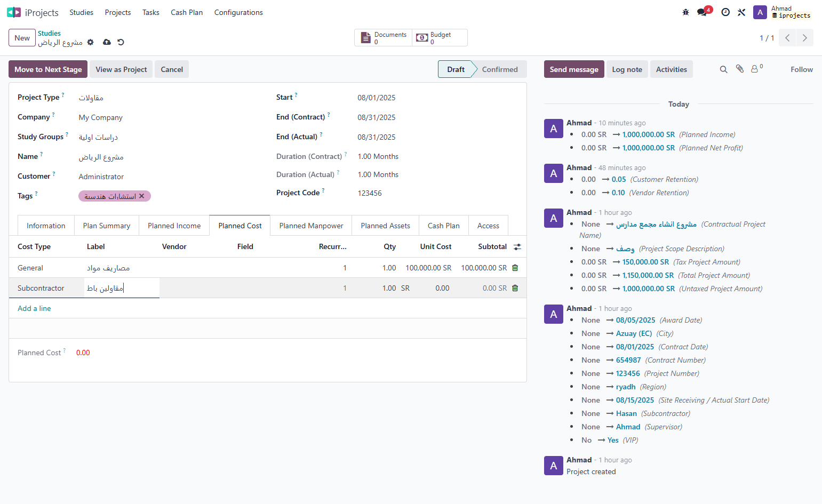Open the activities clock icon
The width and height of the screenshot is (822, 504).
tap(725, 12)
